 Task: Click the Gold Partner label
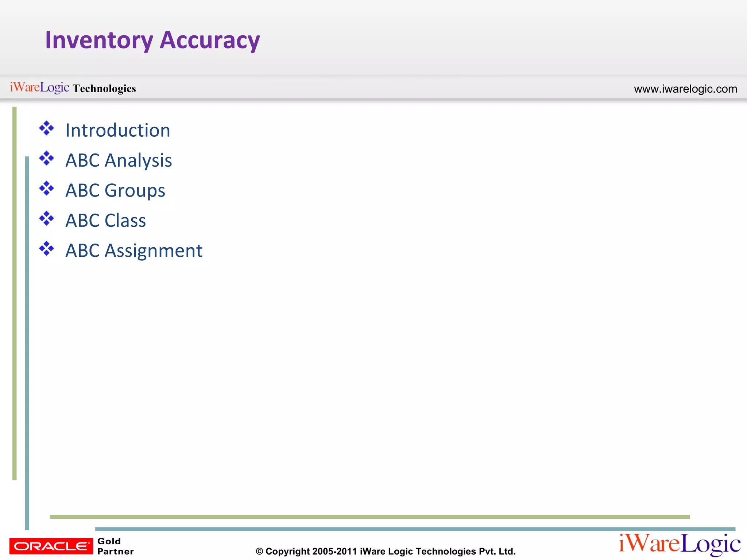pos(115,546)
